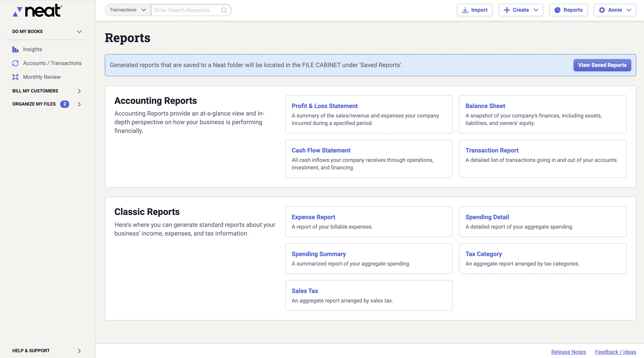644x358 pixels.
Task: Expand the BILL MY CUSTOMERS section
Action: coord(79,91)
